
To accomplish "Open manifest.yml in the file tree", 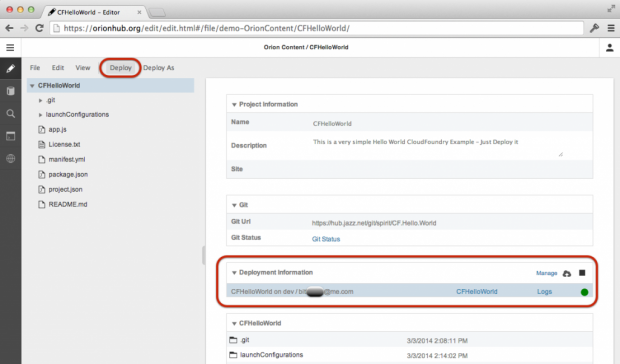I will (x=67, y=160).
